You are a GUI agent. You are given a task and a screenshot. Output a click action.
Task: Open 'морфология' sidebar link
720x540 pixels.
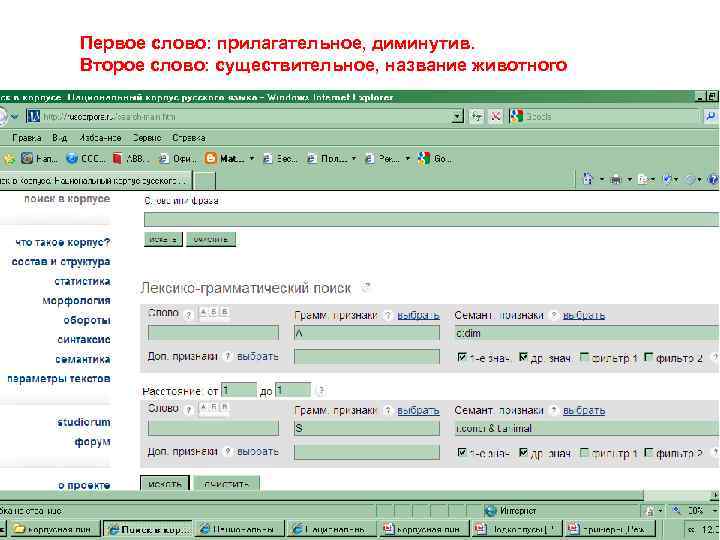tap(76, 301)
